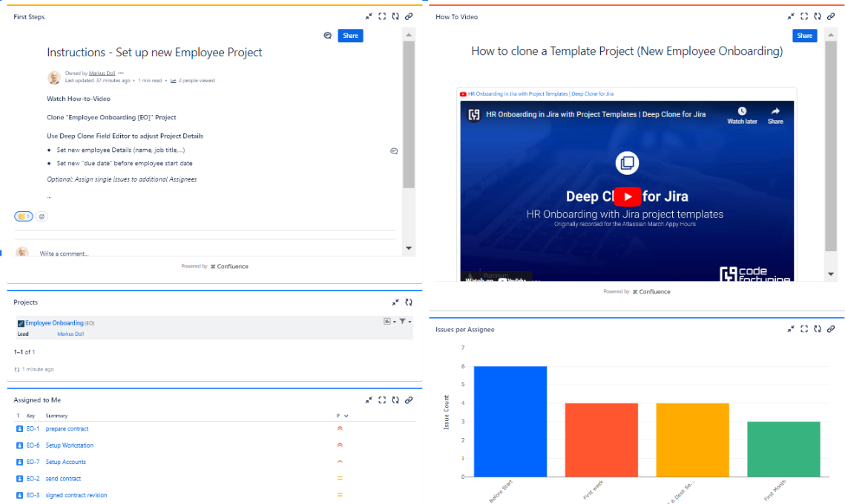Click the Share button on the First Steps page
Screen dimensions: 845x504
pos(349,35)
